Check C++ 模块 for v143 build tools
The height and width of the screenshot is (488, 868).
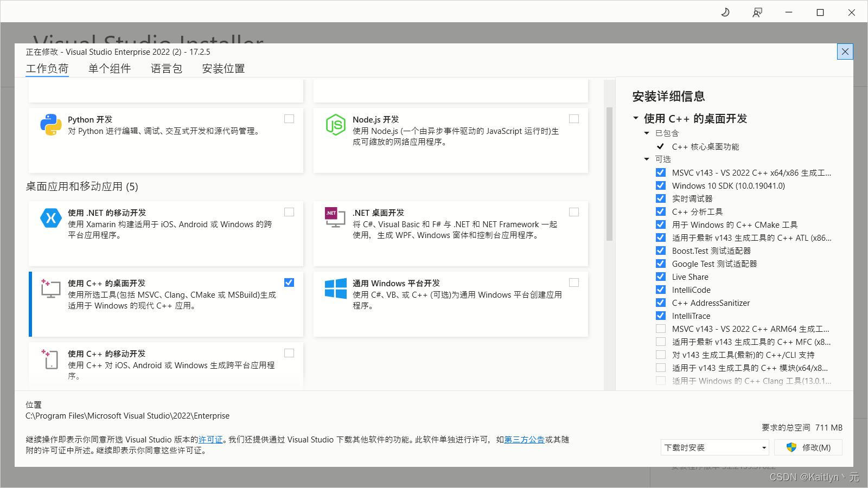pyautogui.click(x=660, y=368)
